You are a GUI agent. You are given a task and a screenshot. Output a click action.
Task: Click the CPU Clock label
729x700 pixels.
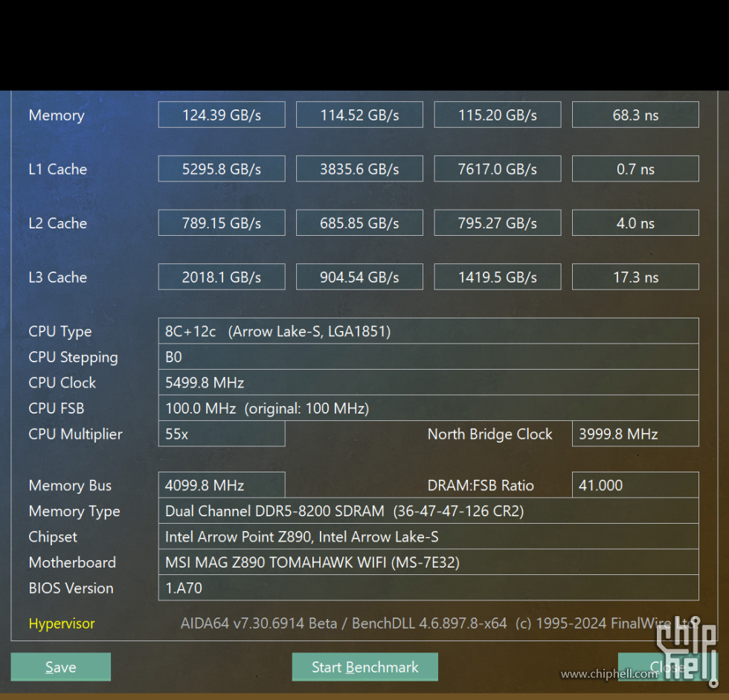coord(62,382)
